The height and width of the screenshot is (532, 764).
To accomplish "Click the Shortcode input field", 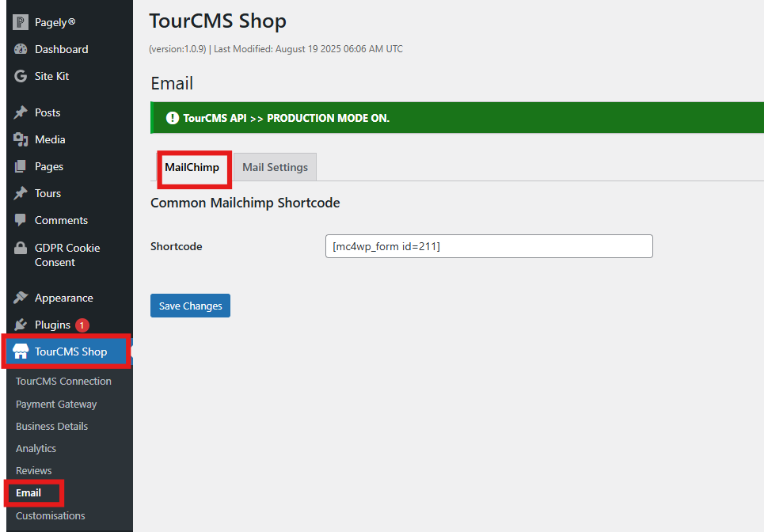I will (488, 246).
